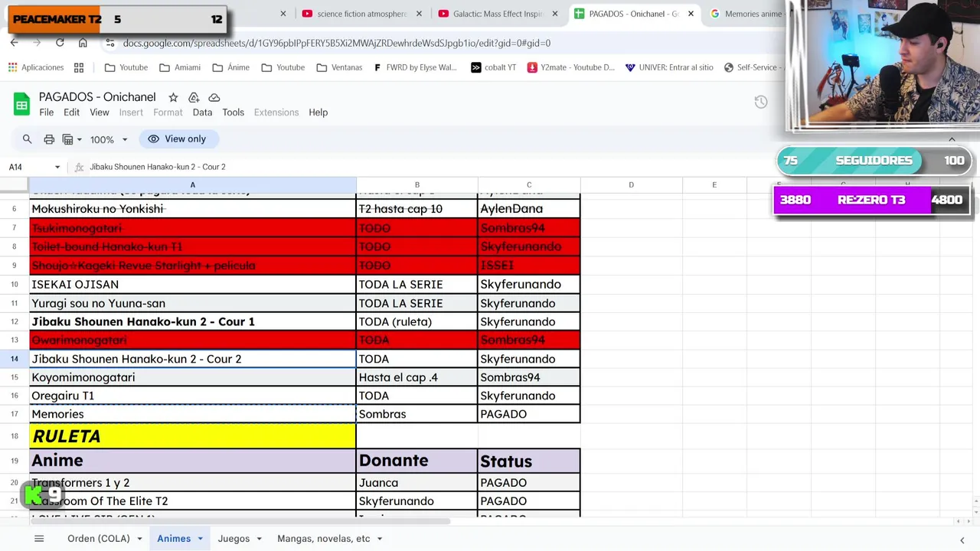Open the Google Sheets home logo
Screen dimensions: 980x551
[x=21, y=105]
